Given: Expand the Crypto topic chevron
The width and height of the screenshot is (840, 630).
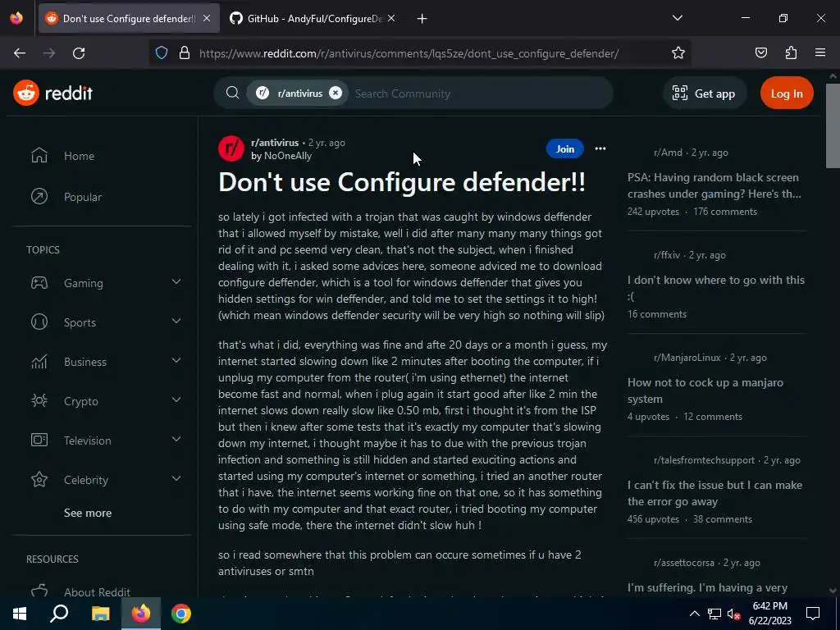Looking at the screenshot, I should 176,399.
